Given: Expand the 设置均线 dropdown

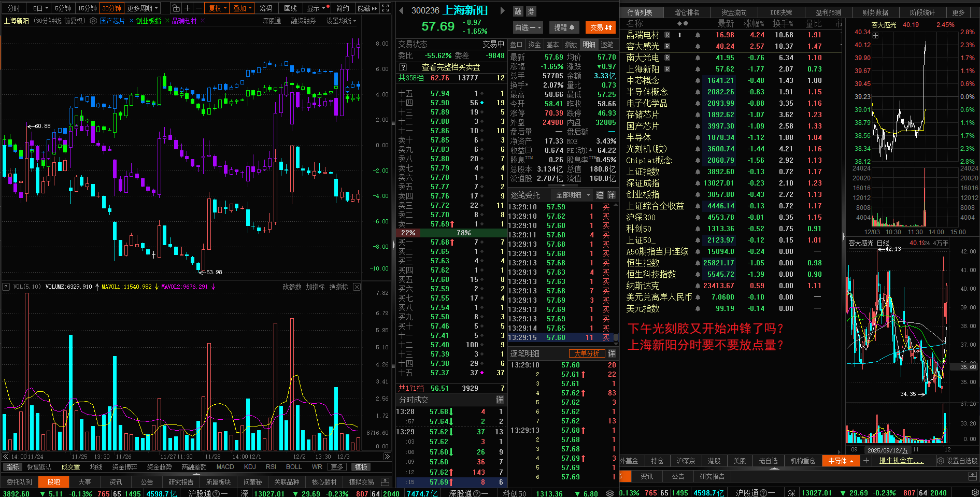Looking at the screenshot, I should (341, 21).
